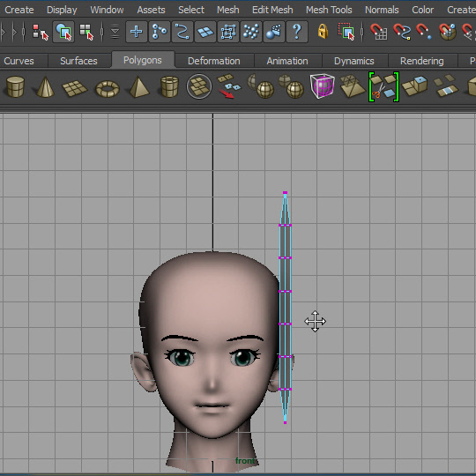Create a polygon plane from shelf
The image size is (476, 476).
(x=75, y=88)
